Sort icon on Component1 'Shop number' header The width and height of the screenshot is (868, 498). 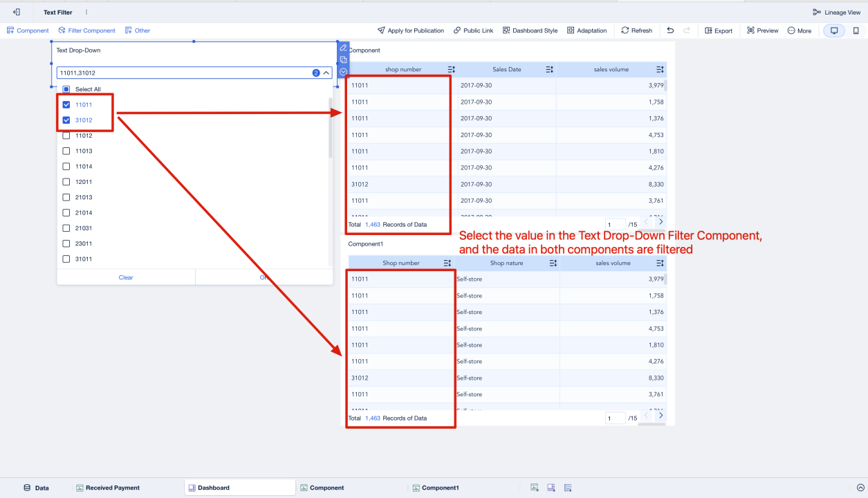coord(447,263)
